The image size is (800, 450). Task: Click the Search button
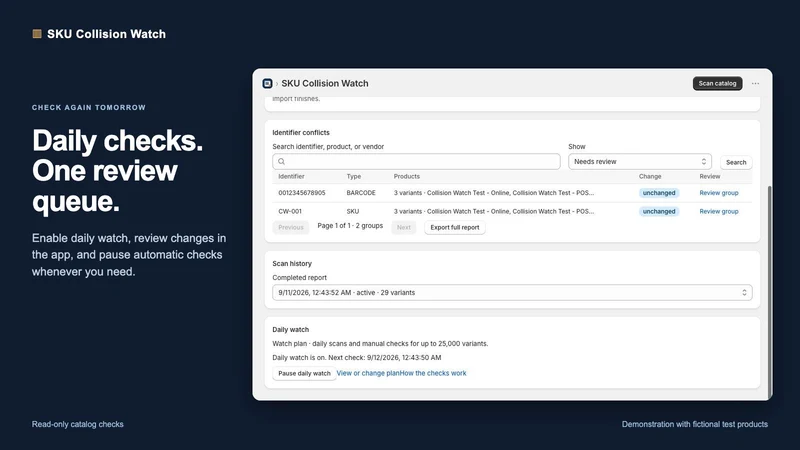(736, 162)
